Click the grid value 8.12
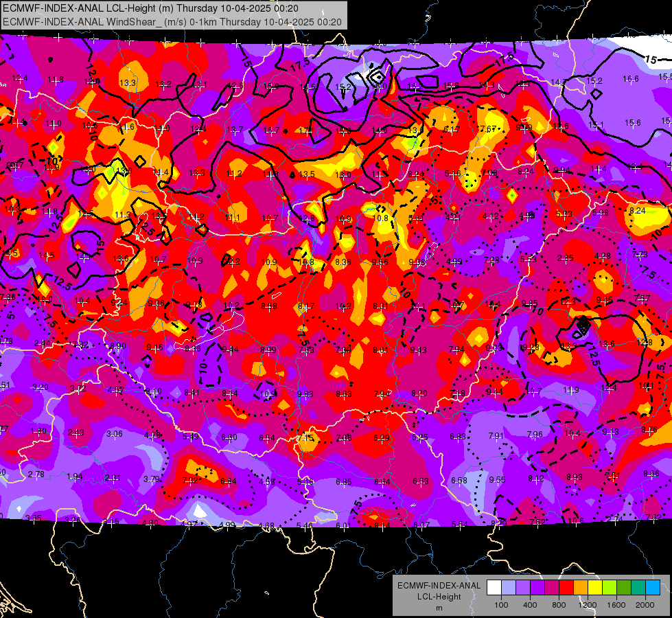 [x=536, y=478]
